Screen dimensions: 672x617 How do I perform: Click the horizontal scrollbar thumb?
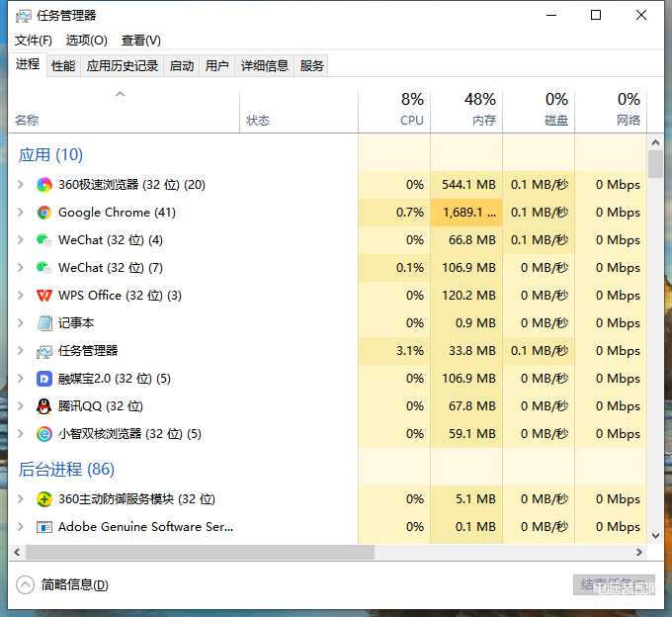(x=200, y=553)
